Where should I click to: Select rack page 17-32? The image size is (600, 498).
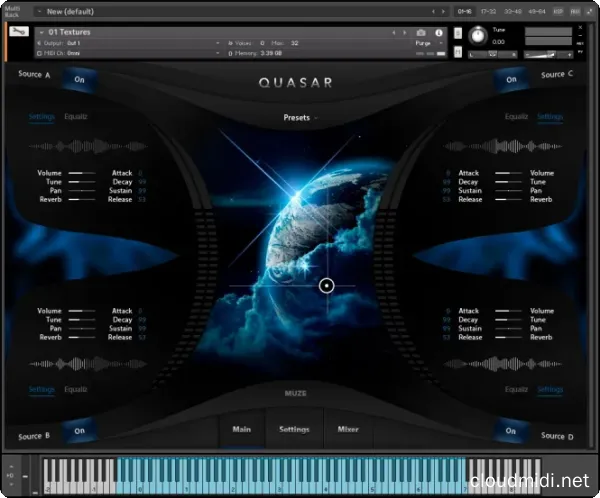coord(488,11)
